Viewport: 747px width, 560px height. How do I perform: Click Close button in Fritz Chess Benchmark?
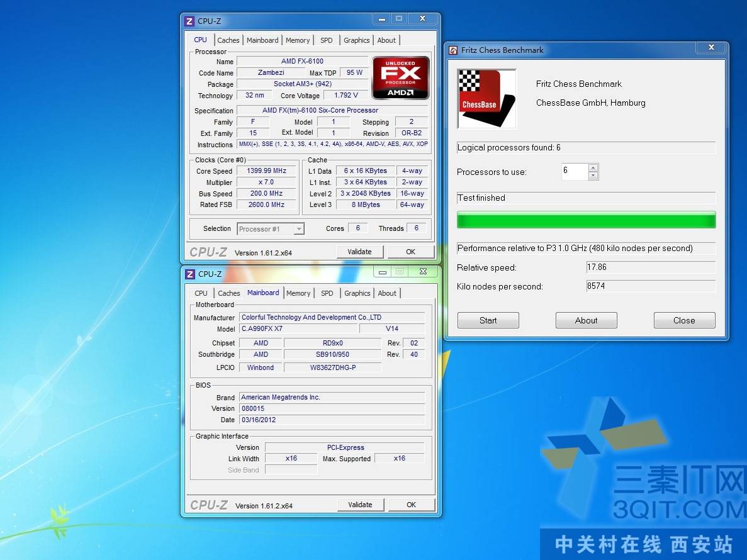coord(684,320)
